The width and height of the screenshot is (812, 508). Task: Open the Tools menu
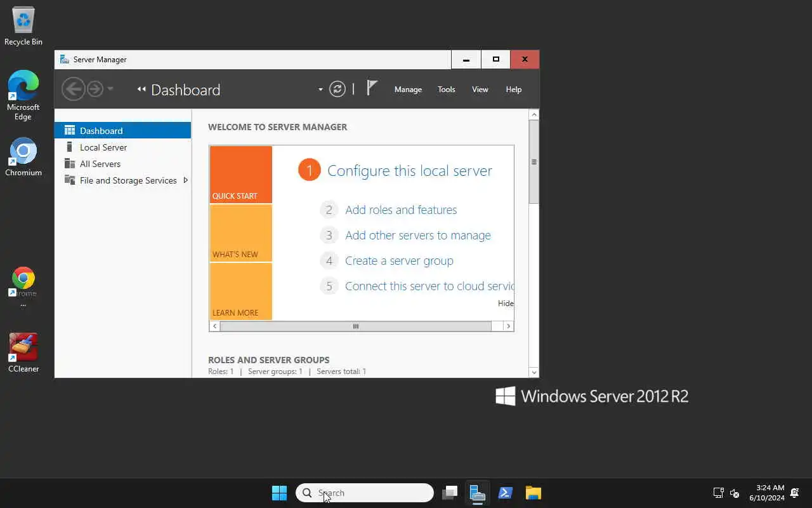point(447,90)
